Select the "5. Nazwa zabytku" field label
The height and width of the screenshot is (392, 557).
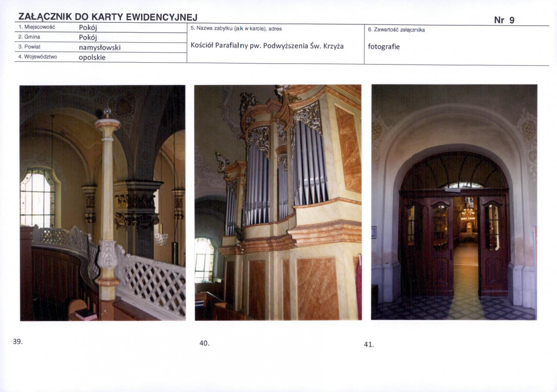[236, 29]
